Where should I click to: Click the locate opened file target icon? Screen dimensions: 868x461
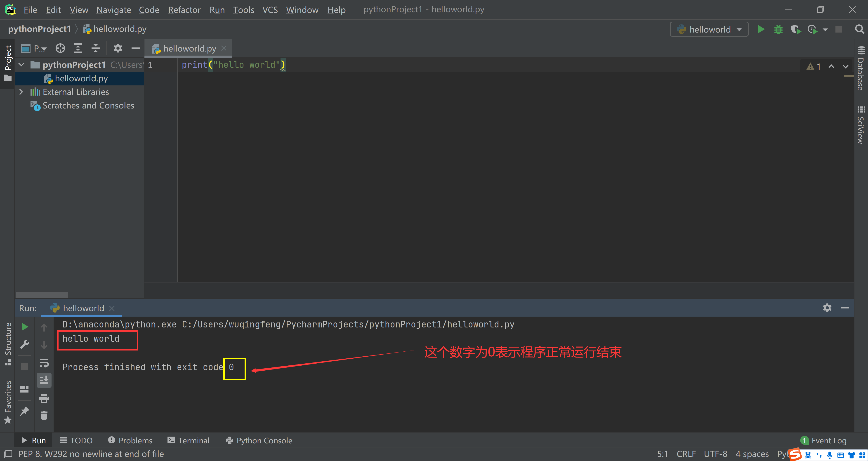[60, 49]
